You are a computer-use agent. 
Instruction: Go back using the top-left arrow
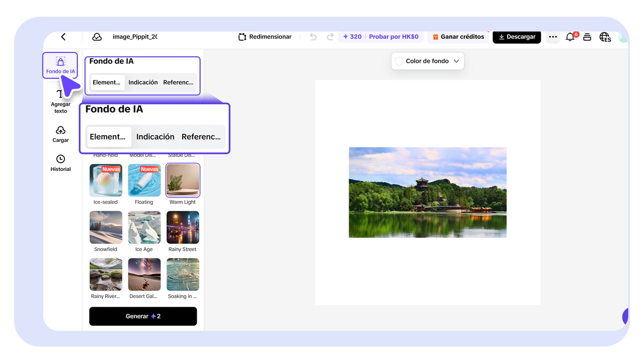63,37
